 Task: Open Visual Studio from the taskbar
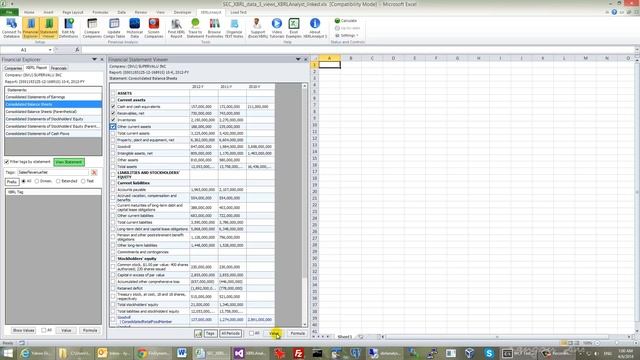(239, 353)
